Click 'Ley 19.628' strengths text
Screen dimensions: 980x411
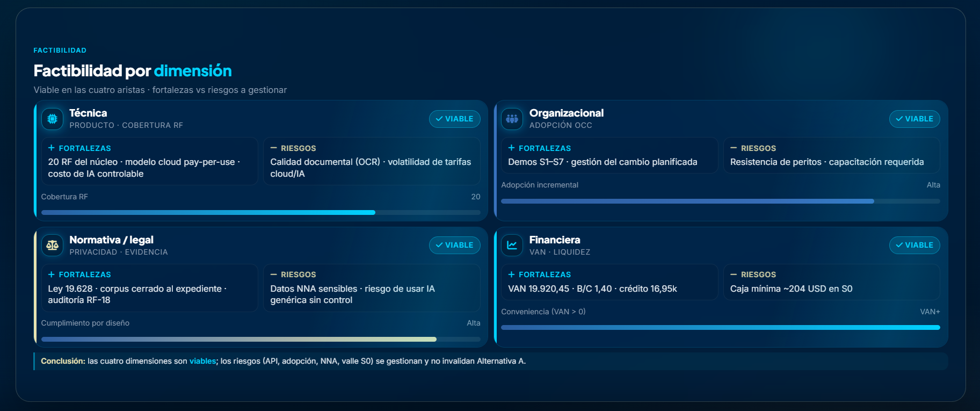[137, 294]
